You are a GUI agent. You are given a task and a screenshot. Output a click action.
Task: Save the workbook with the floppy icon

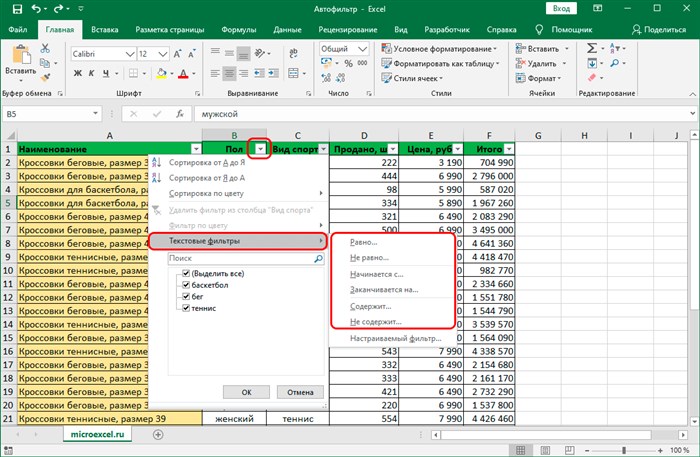pyautogui.click(x=17, y=9)
